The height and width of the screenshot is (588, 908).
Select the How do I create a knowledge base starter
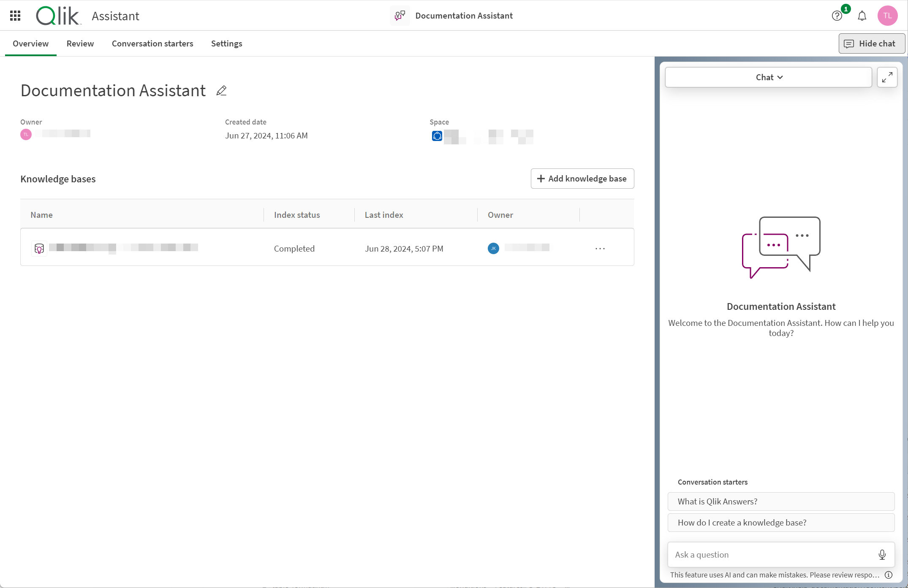coord(781,523)
